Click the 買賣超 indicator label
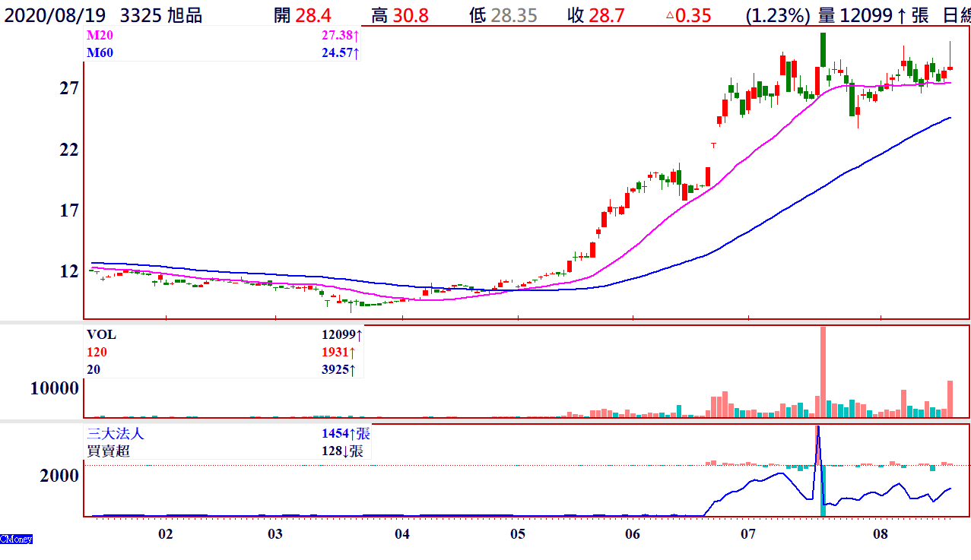Viewport: 971px width, 560px height. click(109, 451)
